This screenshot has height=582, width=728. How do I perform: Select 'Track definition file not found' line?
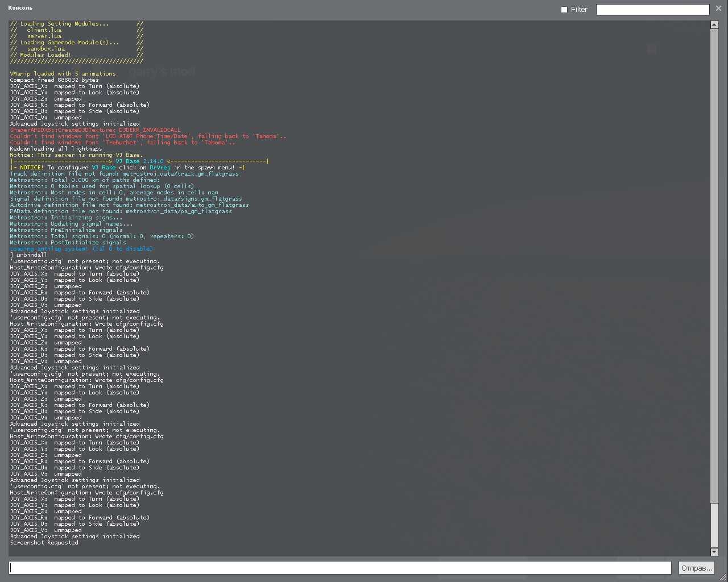click(x=124, y=174)
